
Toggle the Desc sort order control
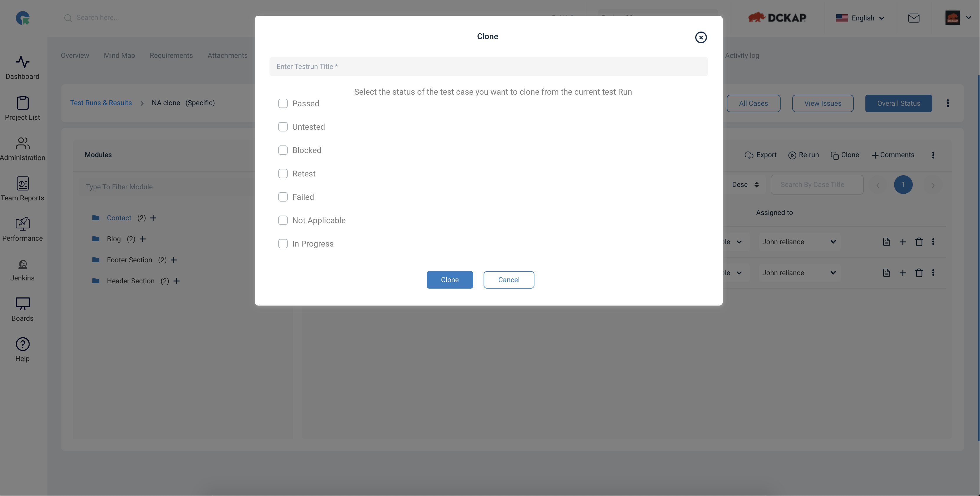pyautogui.click(x=745, y=185)
